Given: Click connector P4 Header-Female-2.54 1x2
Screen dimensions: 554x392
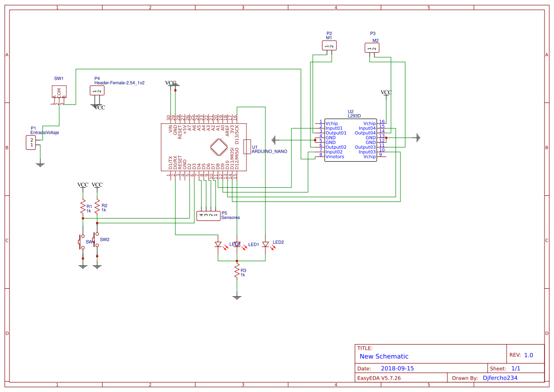Looking at the screenshot, I should [96, 90].
